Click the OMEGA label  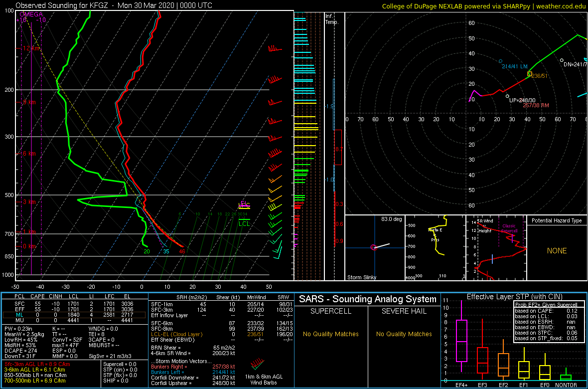[x=31, y=14]
